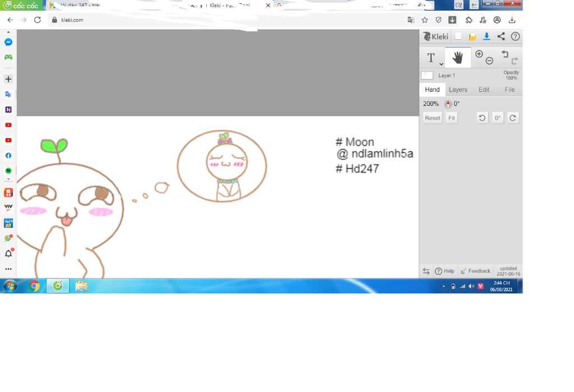The width and height of the screenshot is (574, 392).
Task: Open the shield protection icon
Action: point(438,20)
